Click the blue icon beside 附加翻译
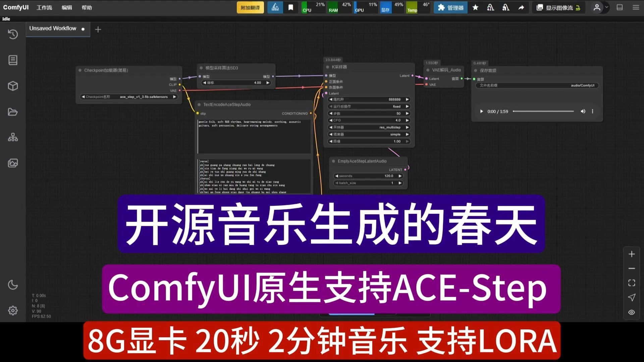 point(275,7)
